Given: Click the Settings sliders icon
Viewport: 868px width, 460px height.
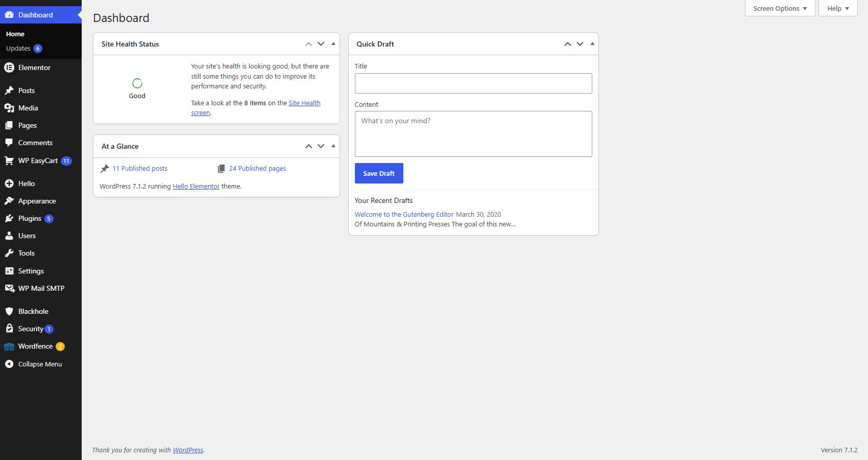Looking at the screenshot, I should [9, 271].
